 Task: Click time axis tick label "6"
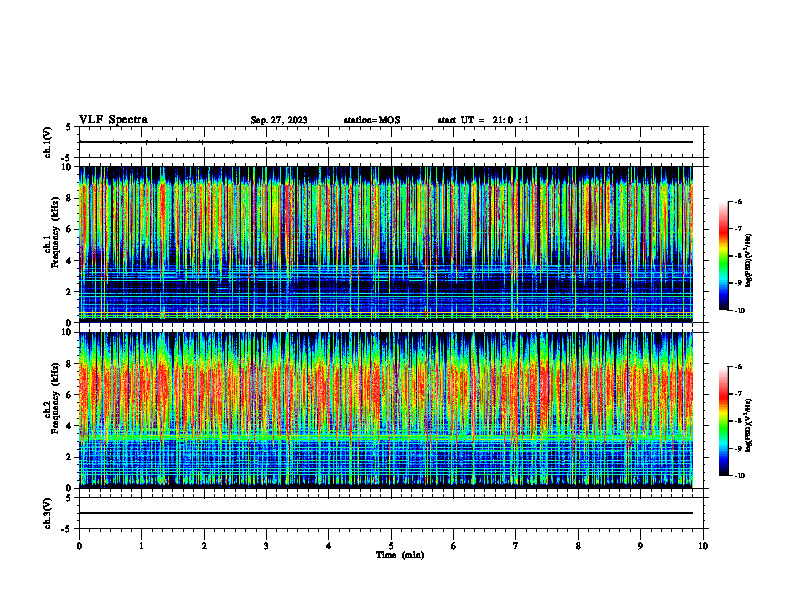click(453, 546)
